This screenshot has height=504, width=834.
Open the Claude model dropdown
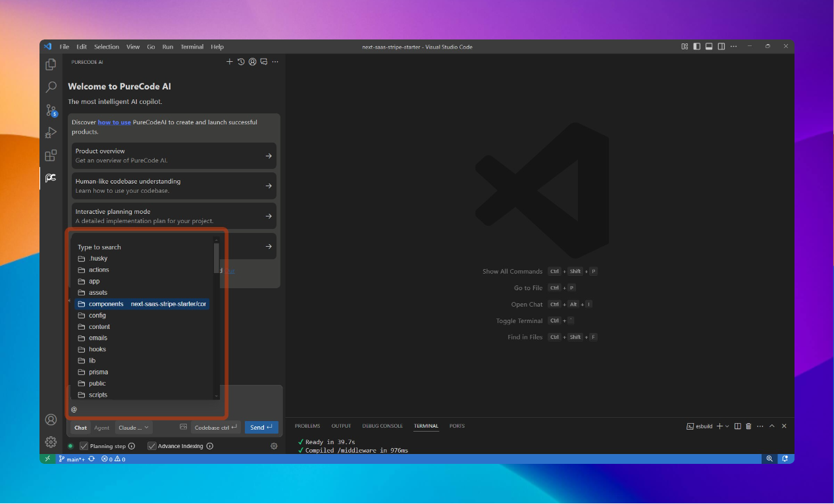[134, 428]
